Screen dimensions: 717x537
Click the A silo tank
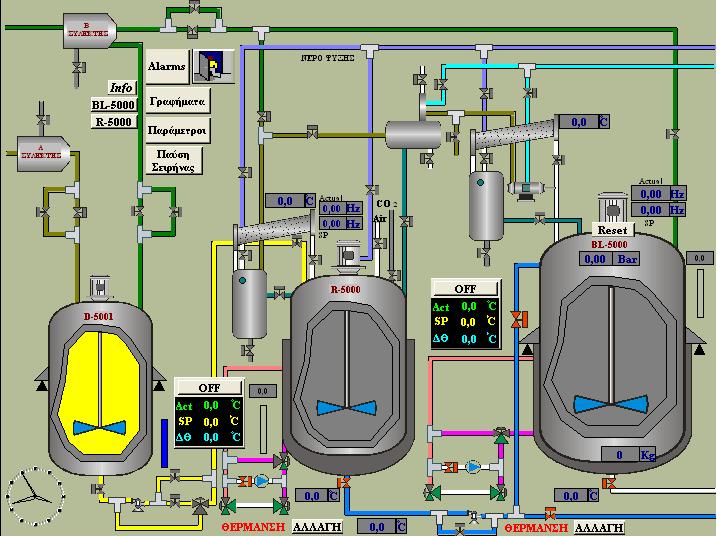click(x=42, y=152)
